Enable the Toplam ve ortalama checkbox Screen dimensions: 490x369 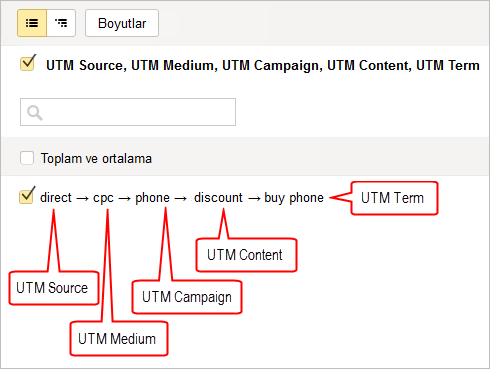(x=27, y=158)
